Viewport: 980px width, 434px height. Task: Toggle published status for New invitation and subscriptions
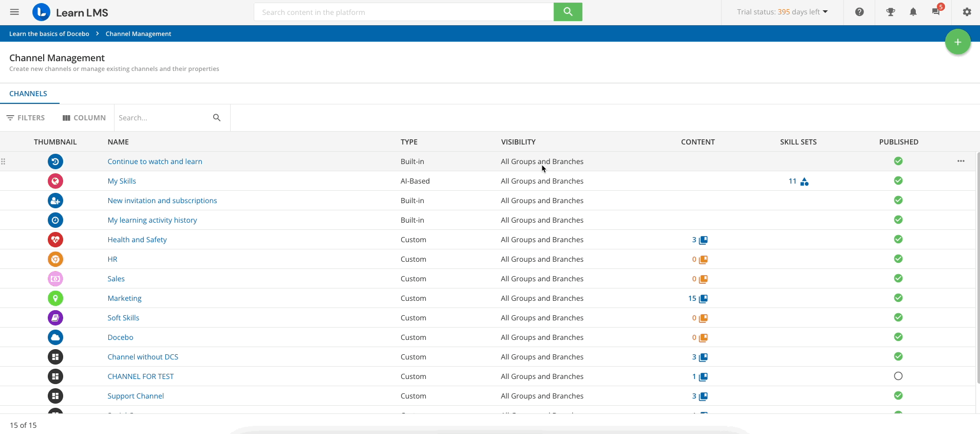pos(898,200)
